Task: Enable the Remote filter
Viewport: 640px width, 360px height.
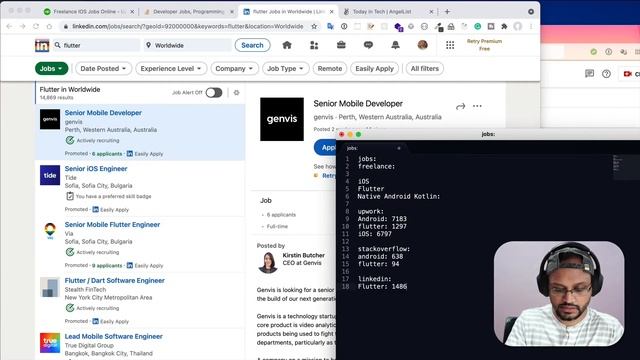Action: (x=330, y=69)
